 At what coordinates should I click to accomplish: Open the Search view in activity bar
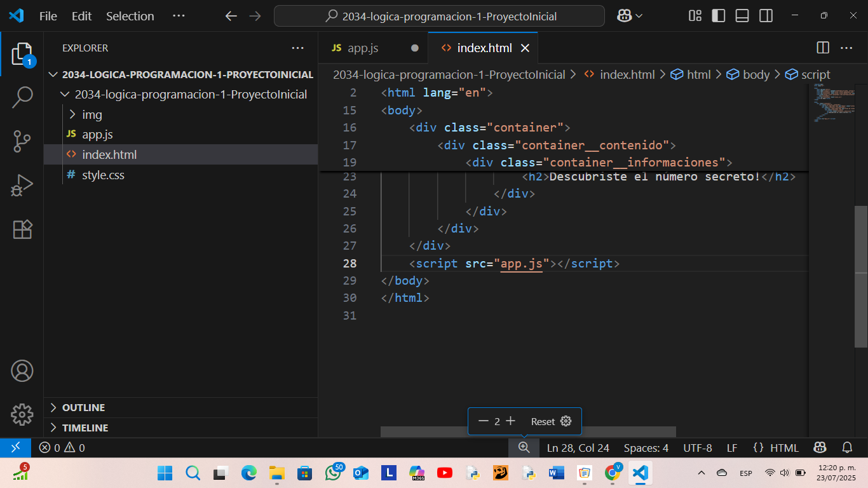[22, 97]
